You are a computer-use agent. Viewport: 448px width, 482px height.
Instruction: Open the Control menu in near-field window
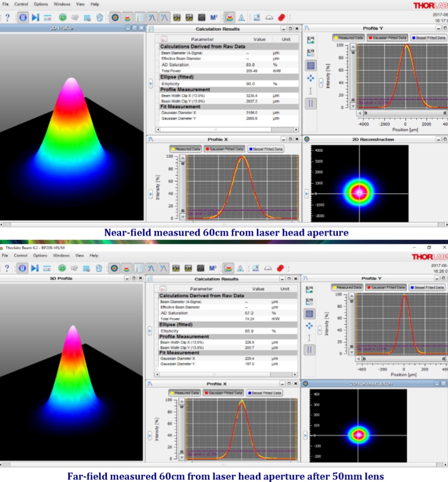point(22,4)
